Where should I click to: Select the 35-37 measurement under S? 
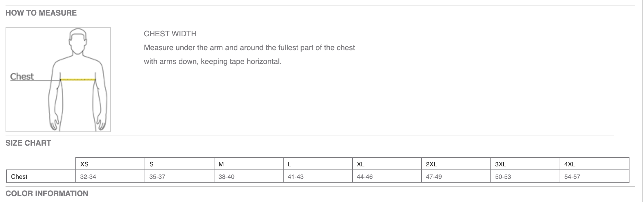pos(157,177)
